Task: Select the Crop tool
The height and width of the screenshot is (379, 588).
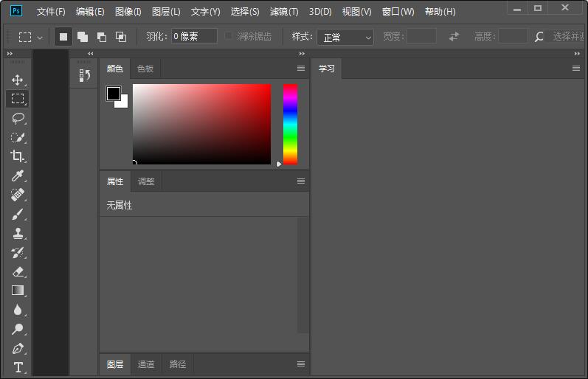Action: 18,156
